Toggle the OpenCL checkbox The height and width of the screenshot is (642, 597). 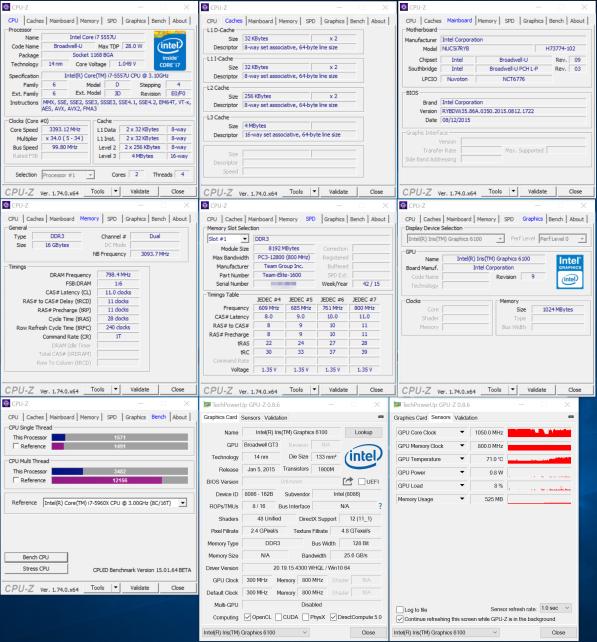(247, 617)
